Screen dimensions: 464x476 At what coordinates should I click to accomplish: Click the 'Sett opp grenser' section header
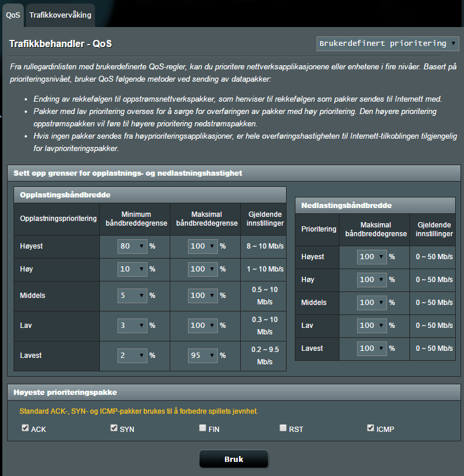[234, 173]
